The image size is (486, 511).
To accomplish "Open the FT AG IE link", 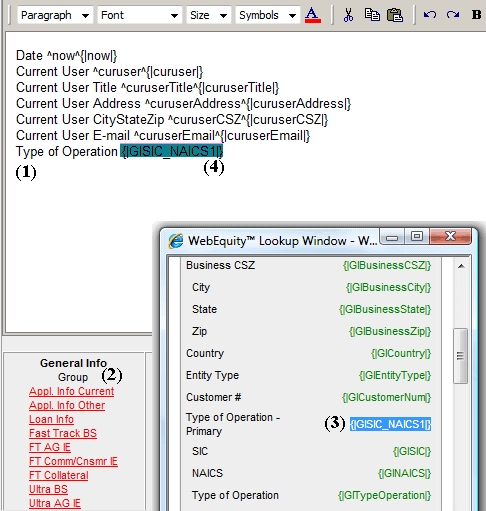I will (50, 447).
